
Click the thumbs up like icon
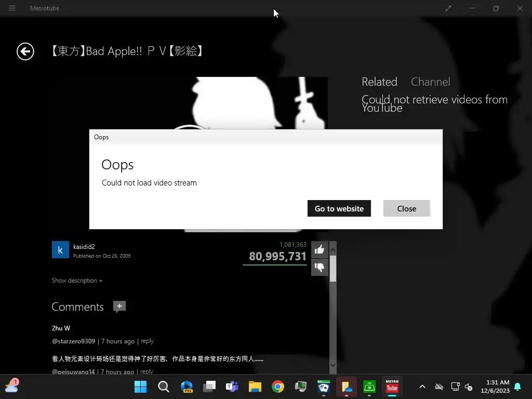[x=320, y=250]
